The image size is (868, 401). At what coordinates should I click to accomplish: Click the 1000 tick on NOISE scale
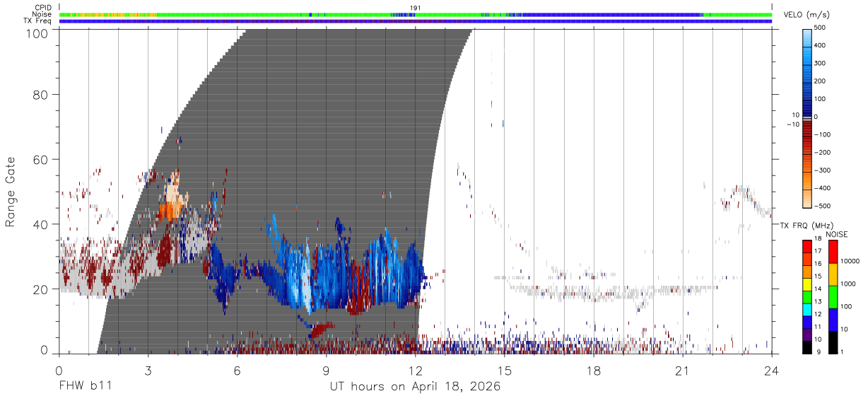(848, 285)
